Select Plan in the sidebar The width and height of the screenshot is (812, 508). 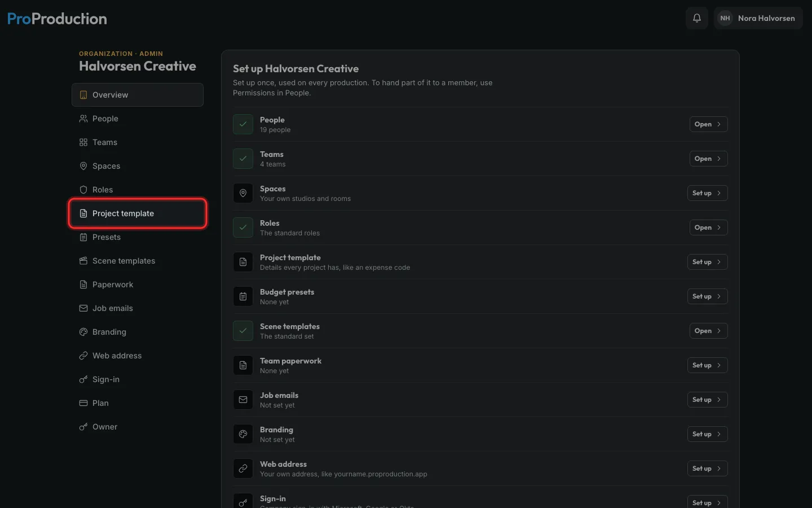click(x=138, y=403)
